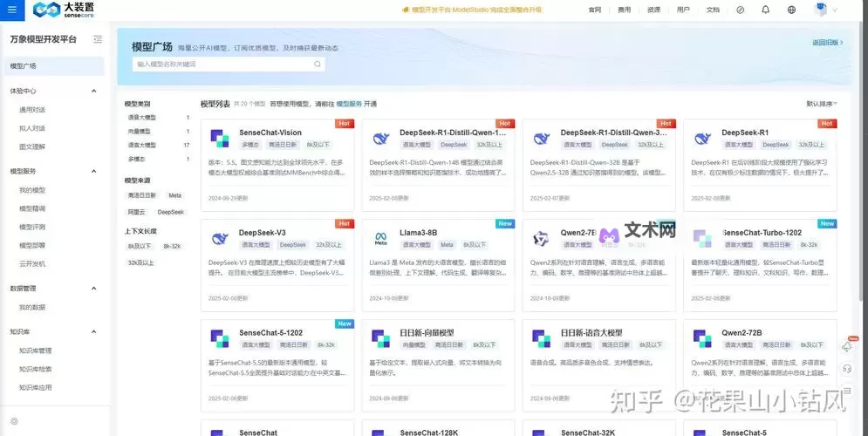Click the model name search field
Viewport: 868px width, 436px height.
click(222, 64)
